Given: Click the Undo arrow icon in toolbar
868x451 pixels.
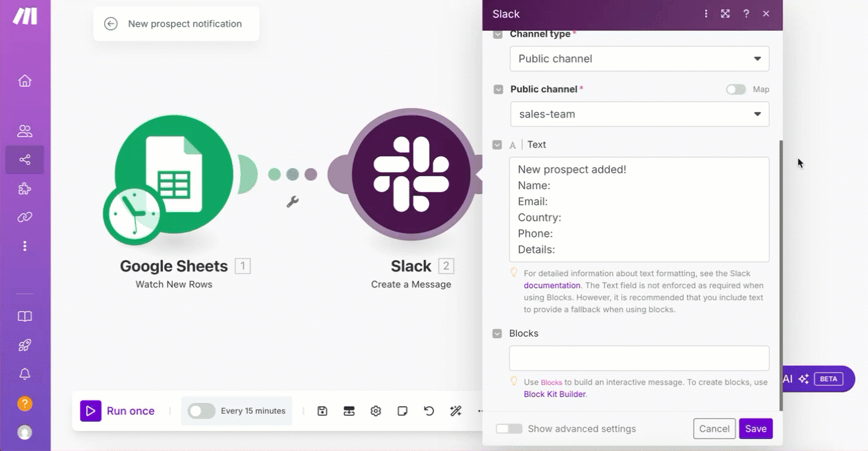Looking at the screenshot, I should click(429, 411).
